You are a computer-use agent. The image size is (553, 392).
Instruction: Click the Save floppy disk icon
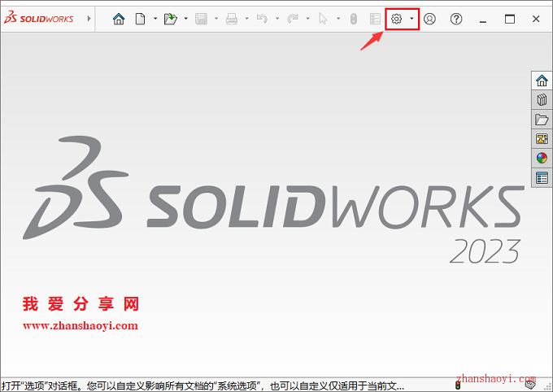pos(201,19)
